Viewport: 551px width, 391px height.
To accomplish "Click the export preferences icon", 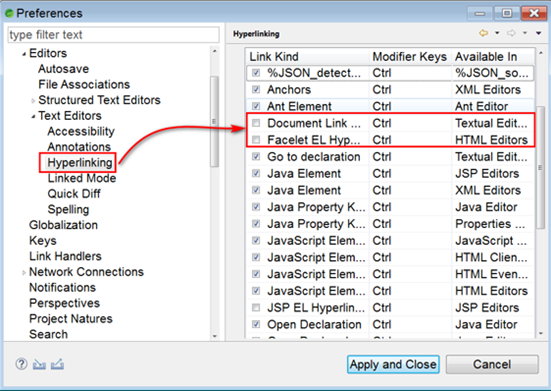I will pos(57,364).
